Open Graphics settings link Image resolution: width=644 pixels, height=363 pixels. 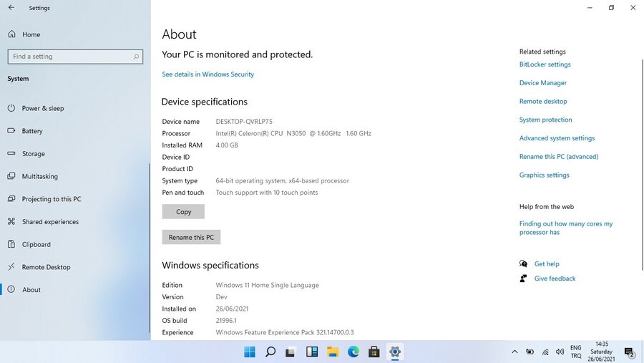tap(545, 175)
